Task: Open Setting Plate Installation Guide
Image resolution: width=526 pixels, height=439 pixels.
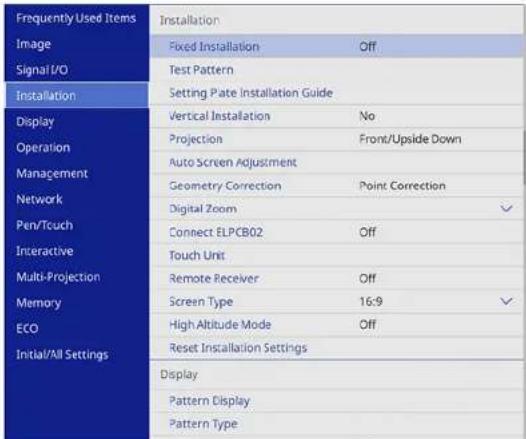Action: [x=337, y=93]
